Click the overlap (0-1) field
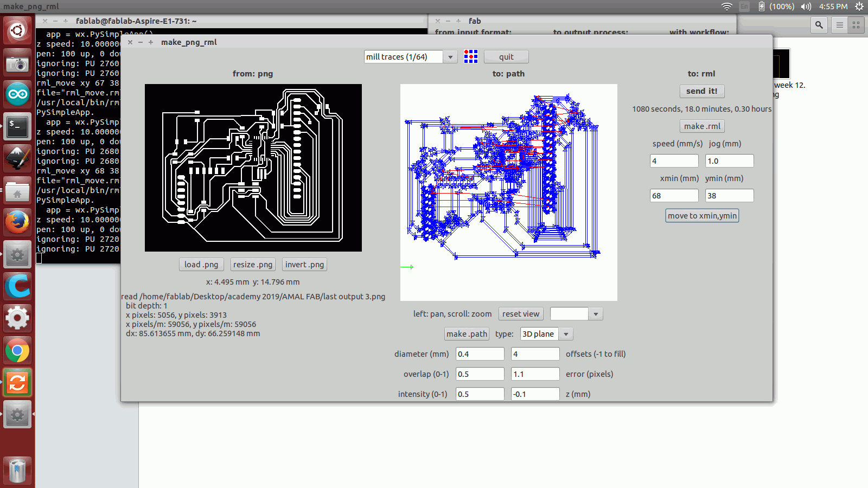Viewport: 868px width, 488px height. pos(480,374)
